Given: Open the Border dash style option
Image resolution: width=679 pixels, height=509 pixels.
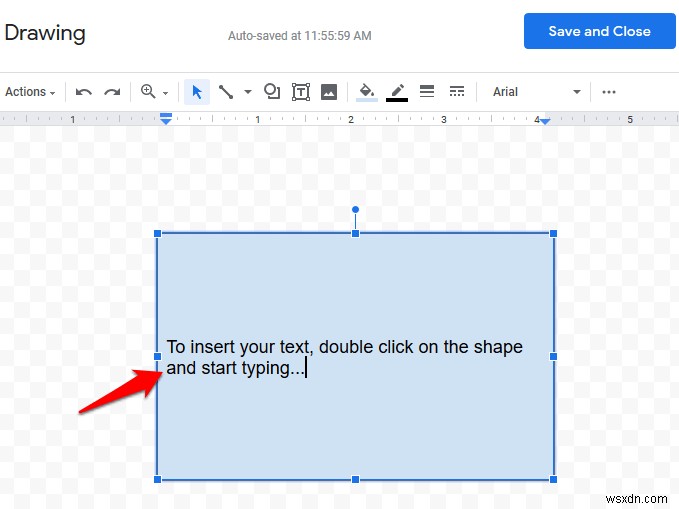Looking at the screenshot, I should pos(457,91).
